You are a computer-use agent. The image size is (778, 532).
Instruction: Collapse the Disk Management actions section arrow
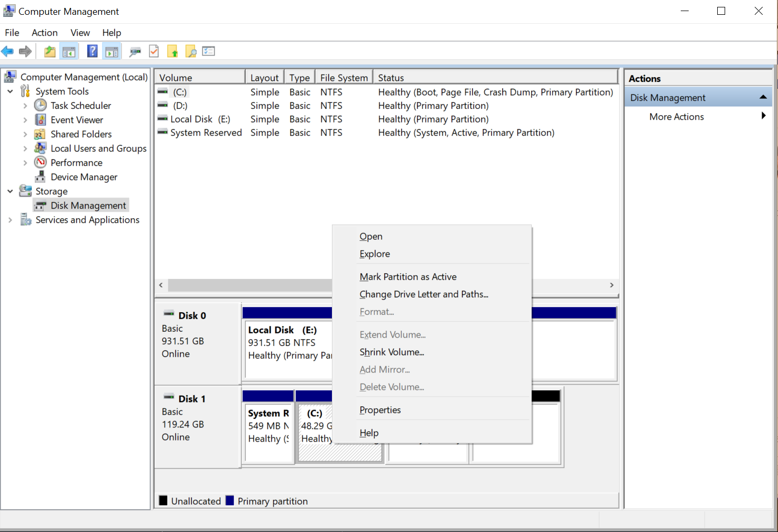[763, 97]
